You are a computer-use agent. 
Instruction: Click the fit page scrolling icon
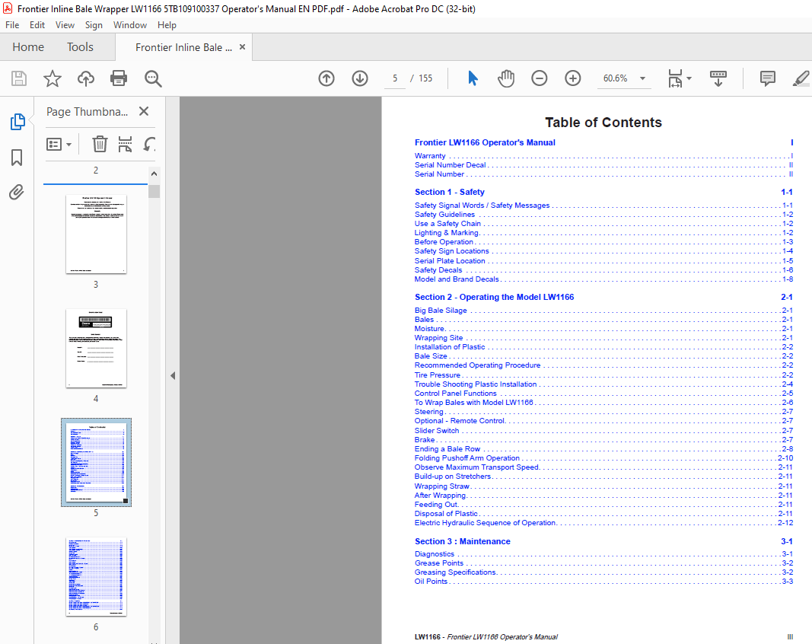(x=675, y=78)
